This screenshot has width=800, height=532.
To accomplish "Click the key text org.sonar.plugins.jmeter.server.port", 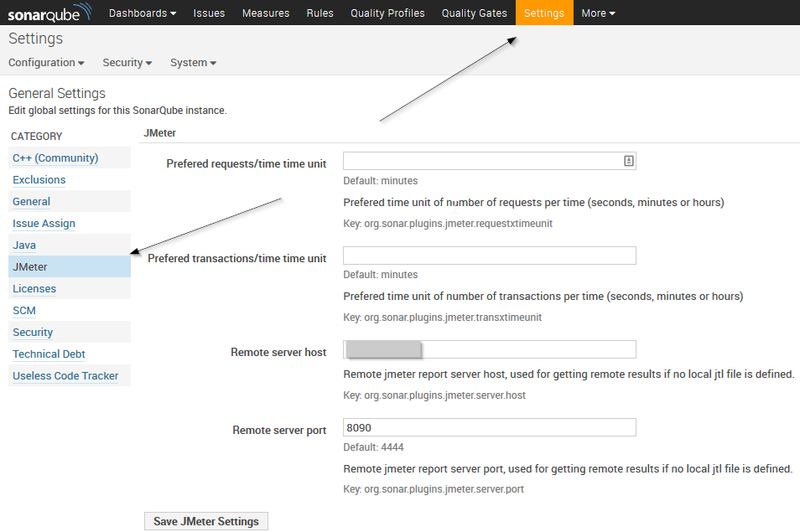I will 444,489.
